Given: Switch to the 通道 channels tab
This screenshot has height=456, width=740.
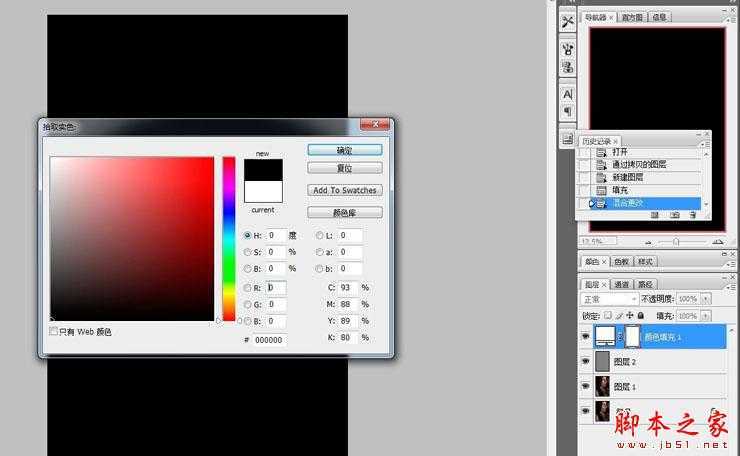Looking at the screenshot, I should click(x=622, y=284).
